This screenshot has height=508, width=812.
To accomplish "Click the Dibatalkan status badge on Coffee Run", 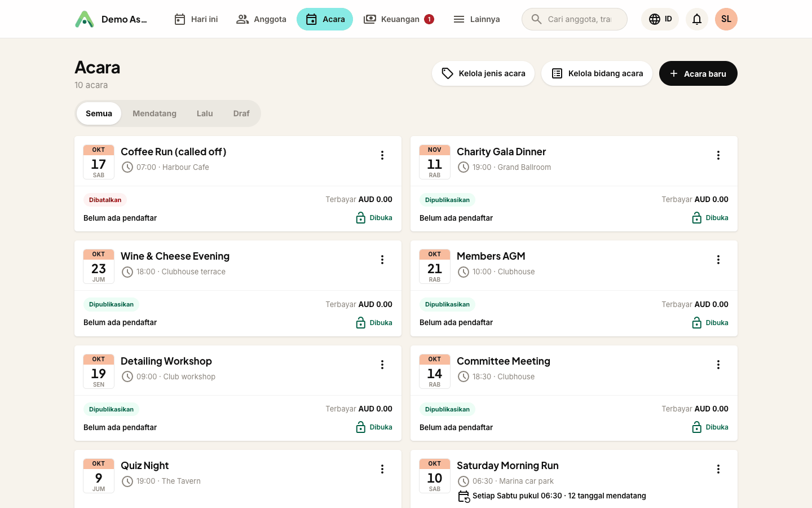I will [x=105, y=200].
